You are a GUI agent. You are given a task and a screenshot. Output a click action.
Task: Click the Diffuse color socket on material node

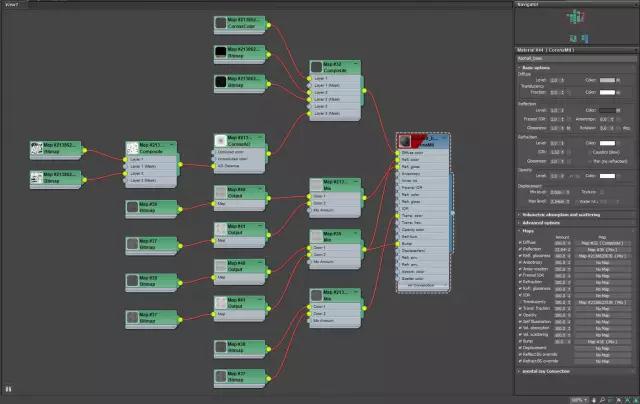click(397, 153)
